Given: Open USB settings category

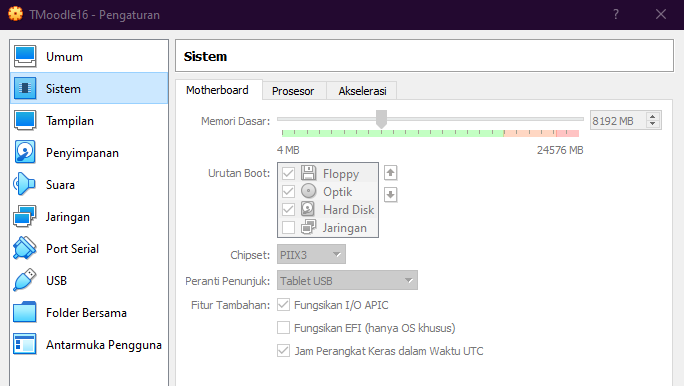Looking at the screenshot, I should tap(89, 280).
